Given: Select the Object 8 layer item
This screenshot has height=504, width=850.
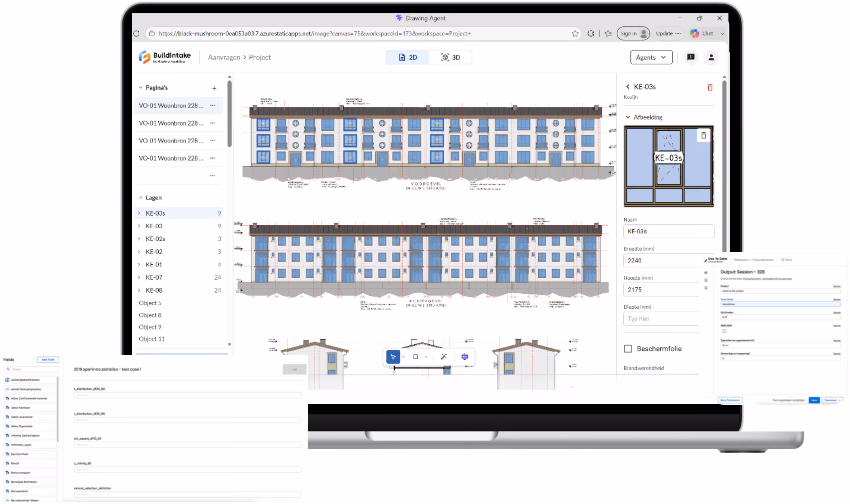Looking at the screenshot, I should [x=150, y=315].
